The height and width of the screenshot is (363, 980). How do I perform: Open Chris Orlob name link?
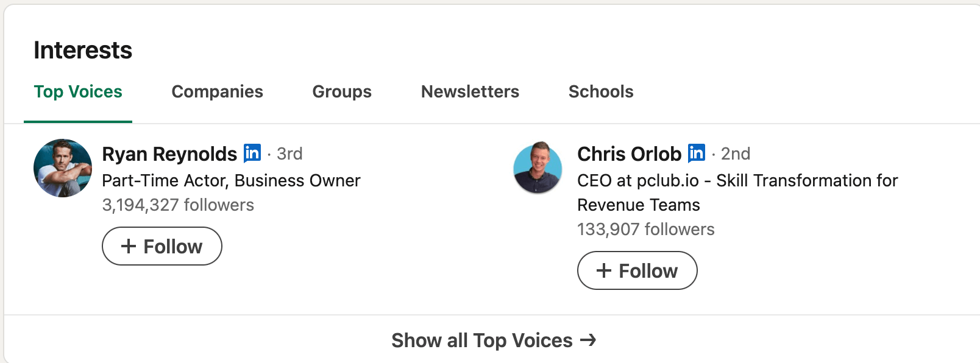(x=629, y=154)
